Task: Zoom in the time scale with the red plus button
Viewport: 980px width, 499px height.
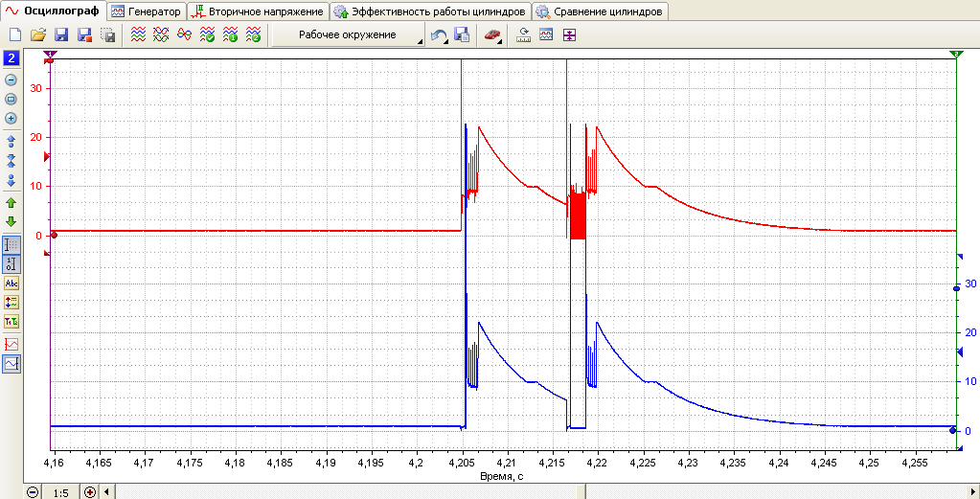Action: point(90,492)
